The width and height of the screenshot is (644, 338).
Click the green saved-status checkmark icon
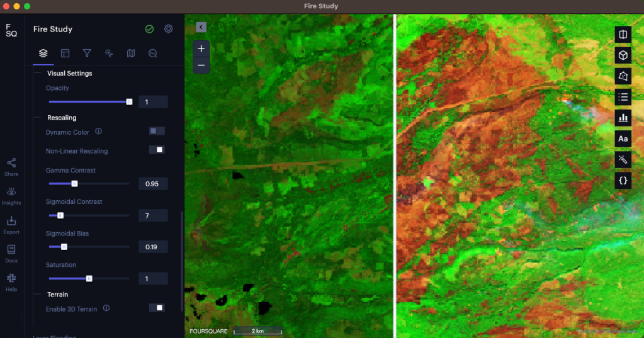click(x=149, y=29)
